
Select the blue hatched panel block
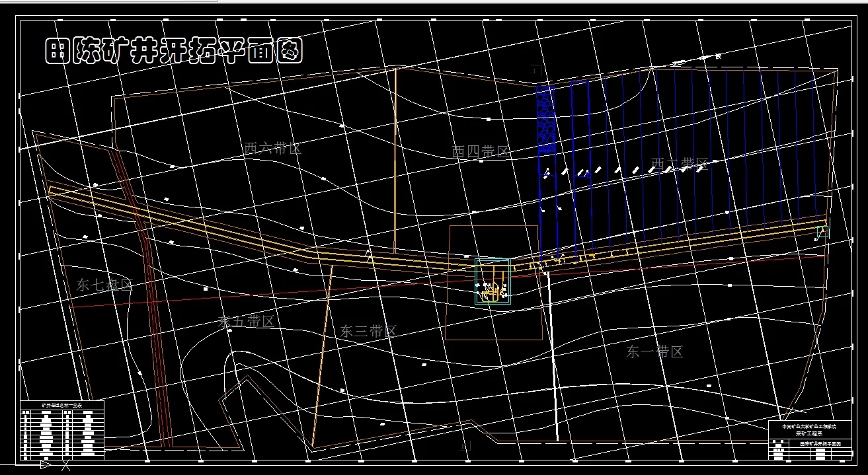(x=545, y=120)
